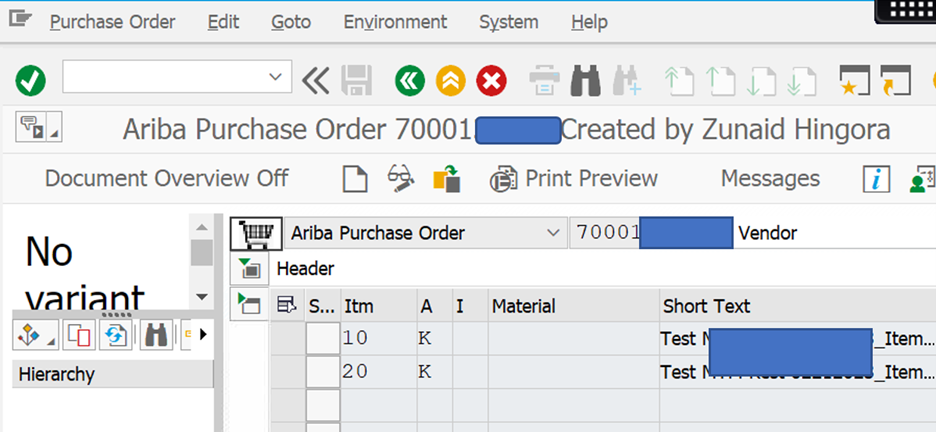
Task: Click the Save disk icon
Action: 356,80
